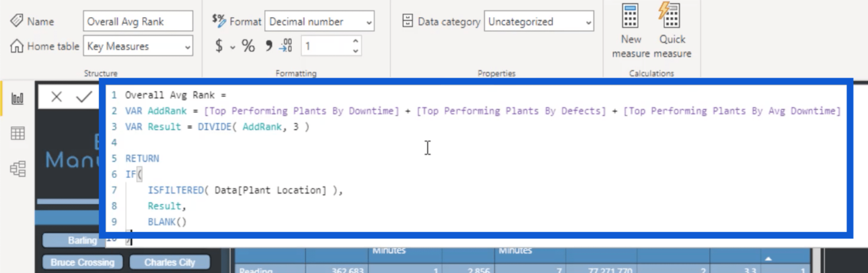Toggle thousands separator comma icon

tap(269, 46)
